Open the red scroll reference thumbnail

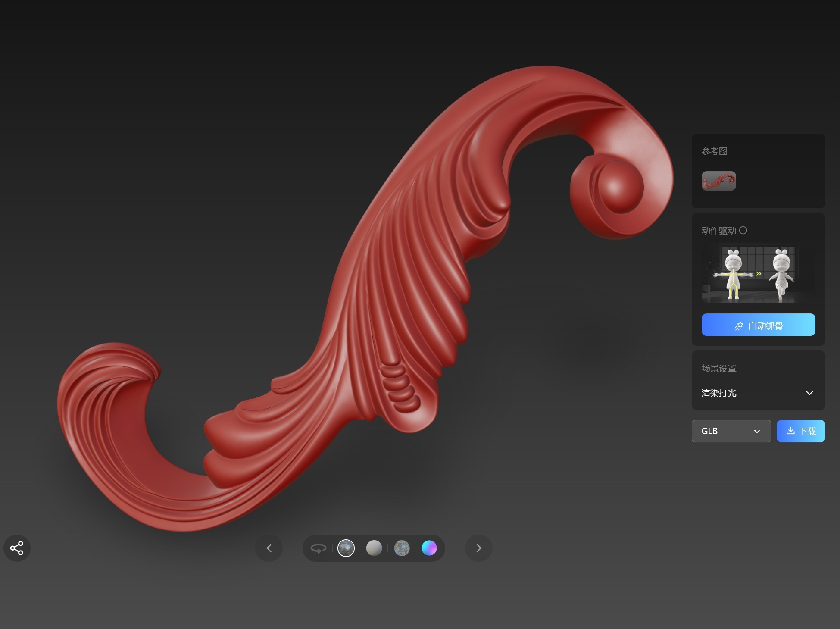pyautogui.click(x=718, y=181)
